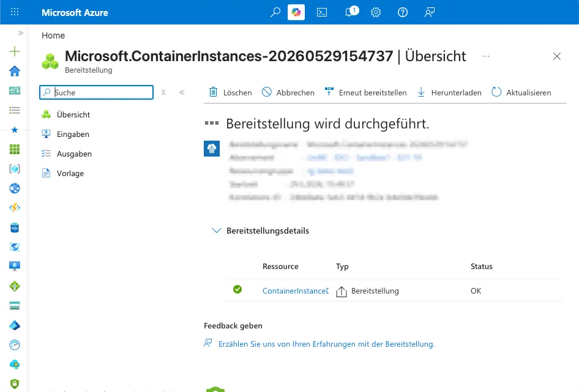Screen dimensions: 579x392
Task: Click the Home breadcrumb link
Action: (53, 35)
